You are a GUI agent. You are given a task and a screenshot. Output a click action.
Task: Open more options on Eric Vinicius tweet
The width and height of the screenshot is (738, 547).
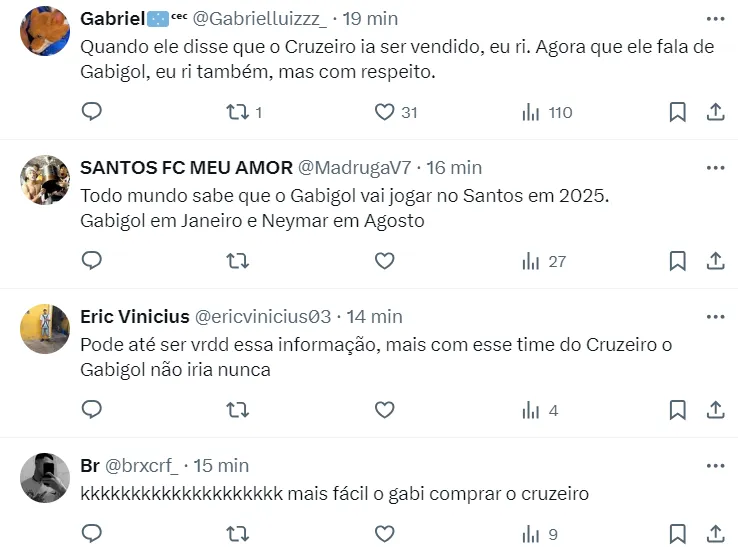point(715,316)
